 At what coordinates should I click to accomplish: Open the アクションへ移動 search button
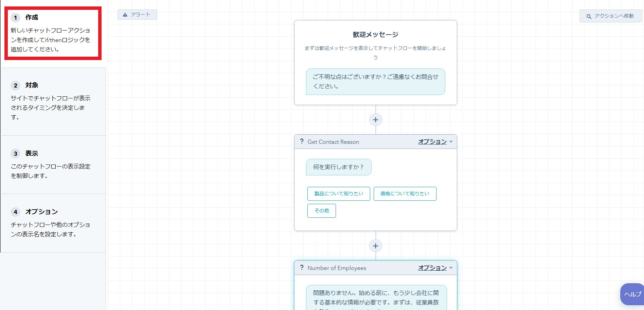pos(610,16)
